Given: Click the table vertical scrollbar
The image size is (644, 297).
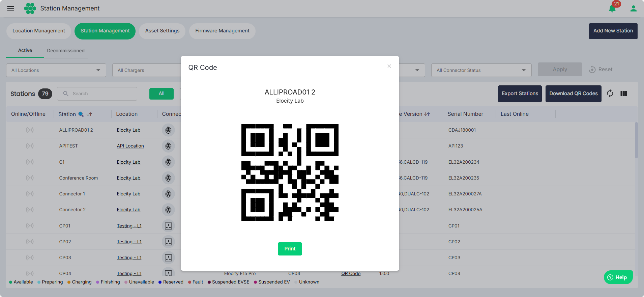Looking at the screenshot, I should click(636, 140).
